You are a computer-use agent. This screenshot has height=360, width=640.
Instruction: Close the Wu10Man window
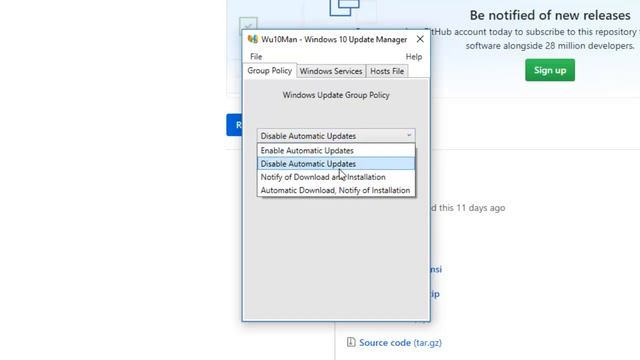(x=420, y=39)
